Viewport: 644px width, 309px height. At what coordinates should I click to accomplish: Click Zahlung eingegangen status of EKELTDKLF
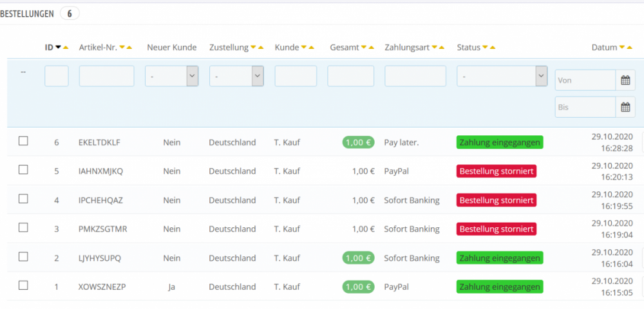click(x=500, y=142)
